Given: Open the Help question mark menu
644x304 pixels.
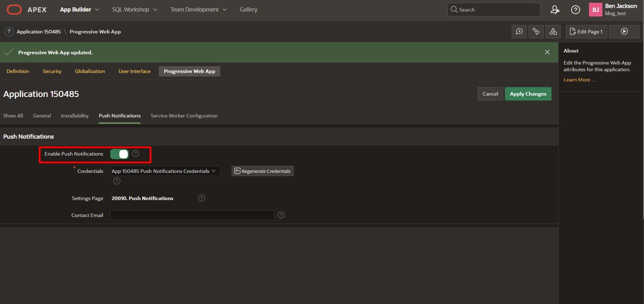Looking at the screenshot, I should [576, 10].
